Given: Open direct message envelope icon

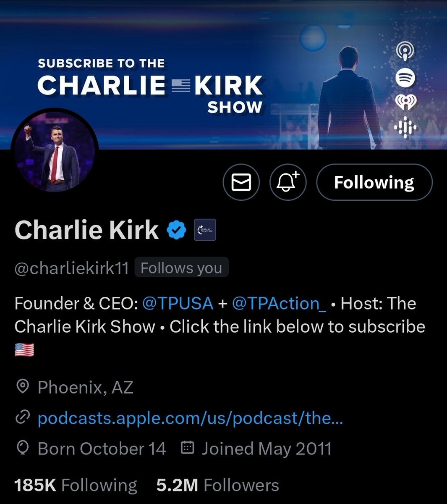Looking at the screenshot, I should [241, 182].
